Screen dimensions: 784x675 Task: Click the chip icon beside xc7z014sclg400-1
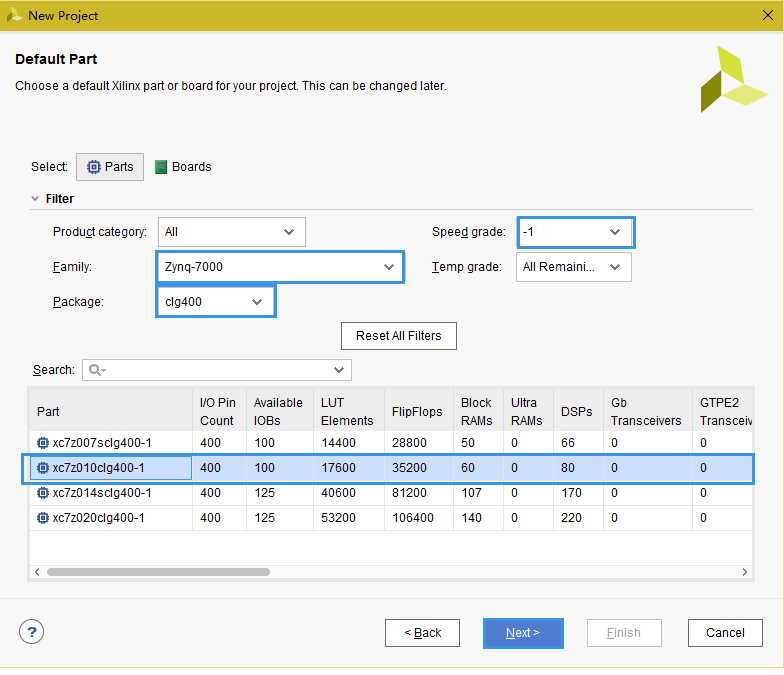tap(43, 492)
